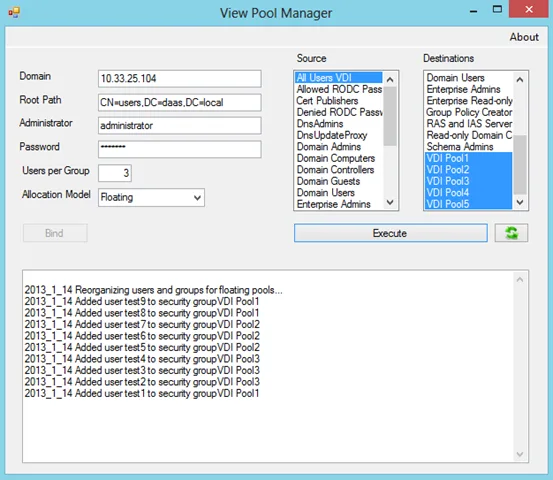
Task: Click the Users per Group field
Action: (115, 173)
